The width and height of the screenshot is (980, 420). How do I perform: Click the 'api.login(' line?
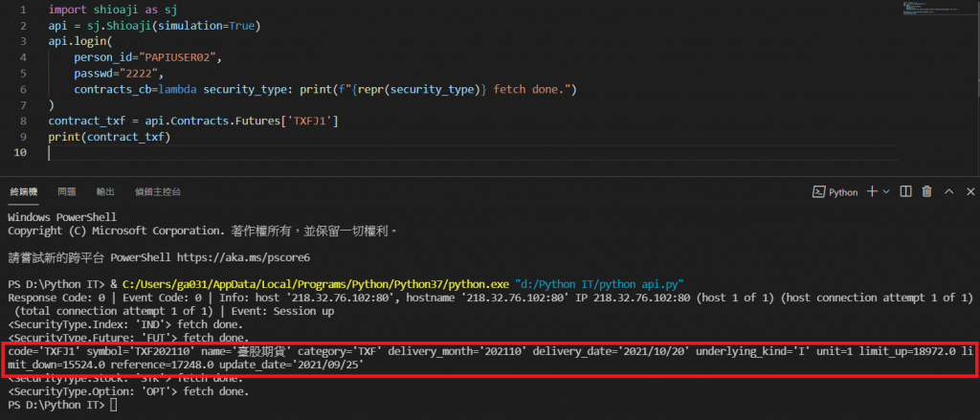80,42
